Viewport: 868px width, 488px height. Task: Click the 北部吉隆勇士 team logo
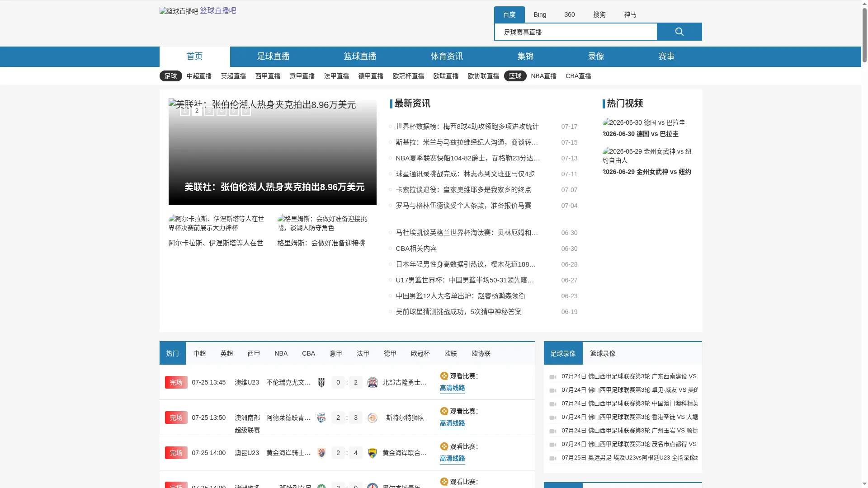[373, 383]
